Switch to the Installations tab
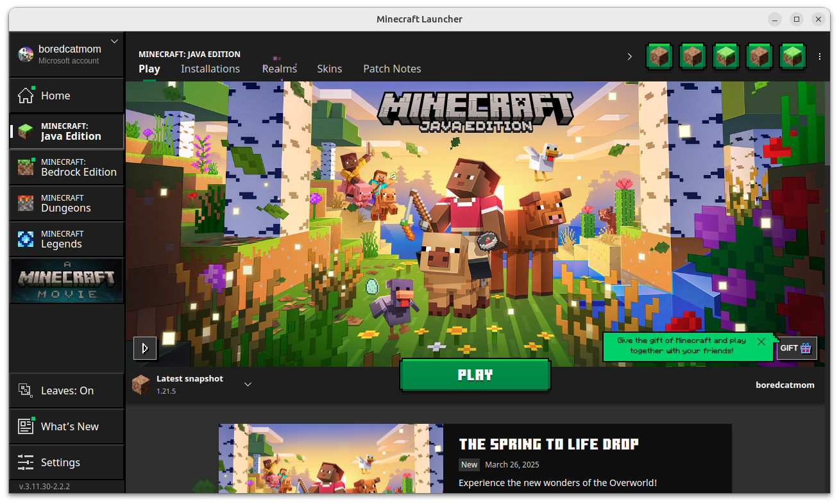This screenshot has height=504, width=839. (210, 69)
